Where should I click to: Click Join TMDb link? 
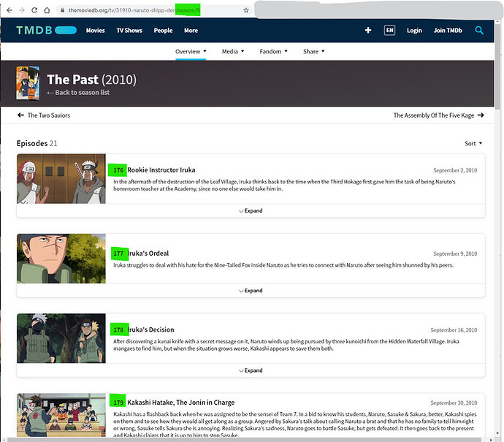[x=448, y=31]
